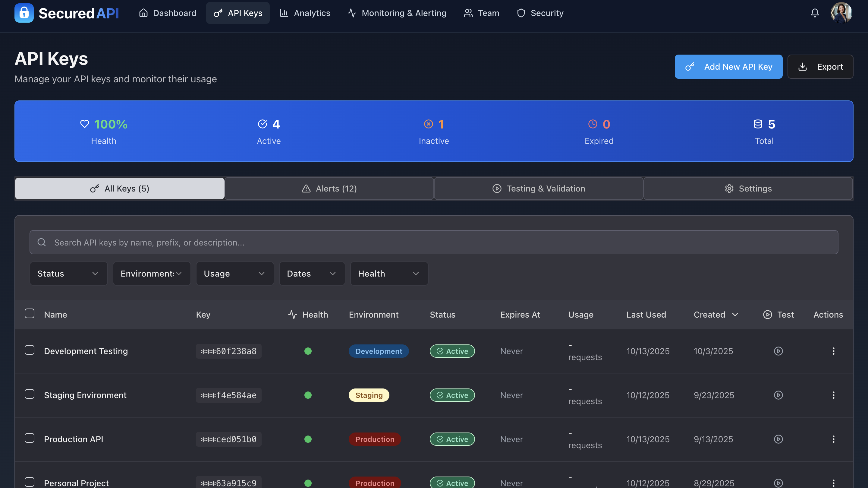Click the SecuredAPI lock logo
The height and width of the screenshot is (488, 868).
point(24,13)
